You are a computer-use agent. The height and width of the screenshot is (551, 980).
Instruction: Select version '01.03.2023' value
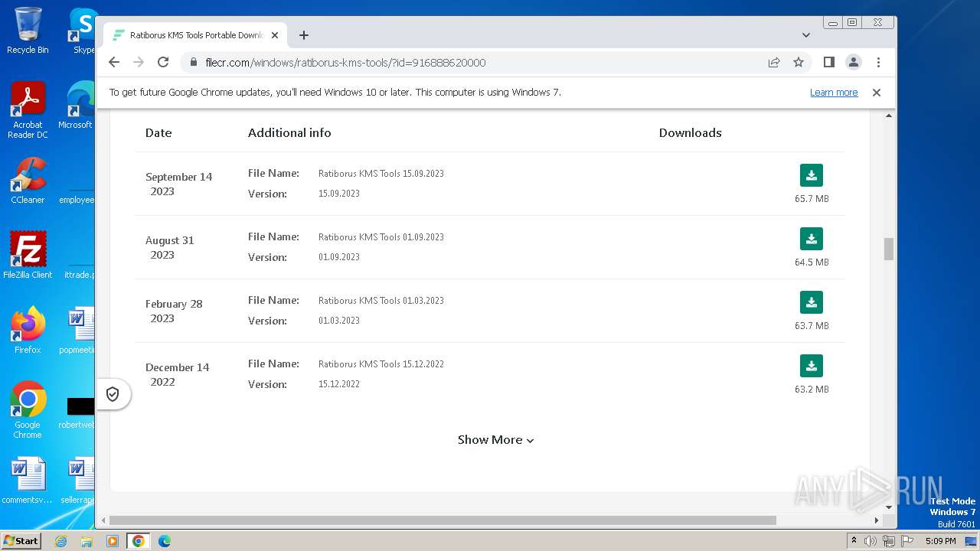[x=339, y=321]
